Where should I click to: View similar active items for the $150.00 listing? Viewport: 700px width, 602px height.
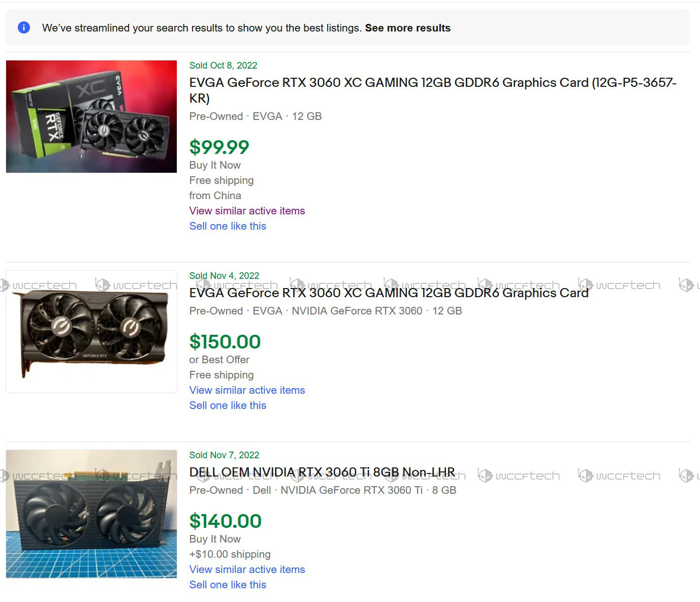pos(247,390)
